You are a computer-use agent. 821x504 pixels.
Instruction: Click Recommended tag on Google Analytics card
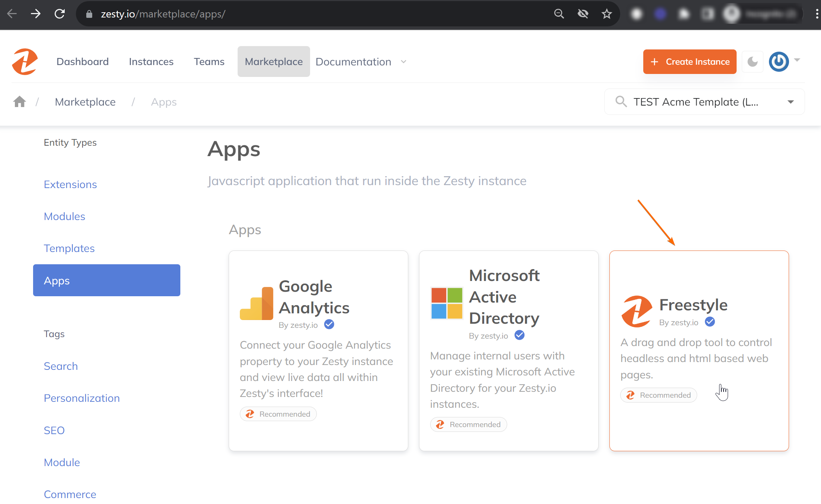point(278,414)
